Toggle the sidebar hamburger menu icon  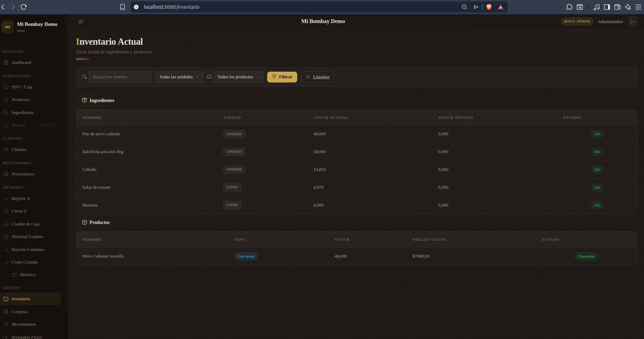click(x=81, y=22)
